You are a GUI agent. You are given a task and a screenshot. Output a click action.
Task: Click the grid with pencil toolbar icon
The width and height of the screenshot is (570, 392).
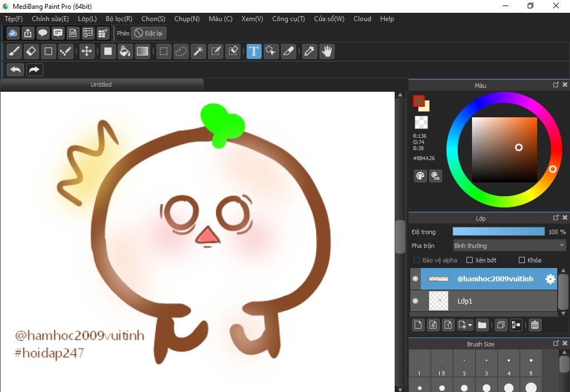pyautogui.click(x=103, y=33)
